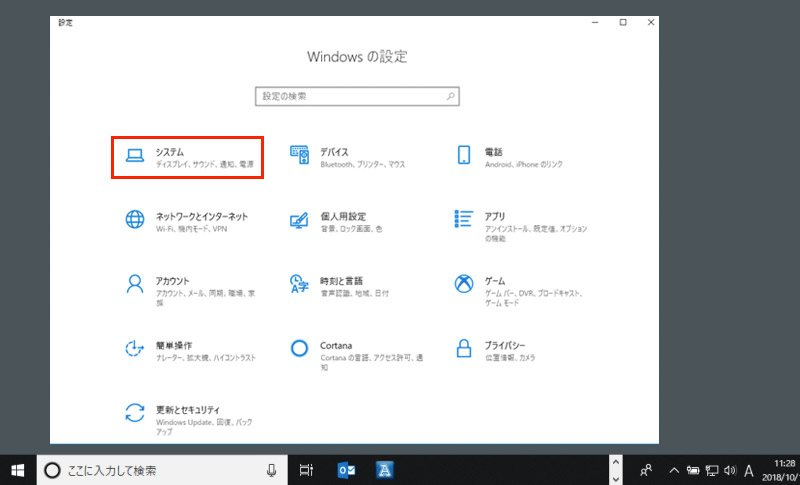Image resolution: width=800 pixels, height=485 pixels.
Task: Click the Windows Start button
Action: pyautogui.click(x=18, y=470)
